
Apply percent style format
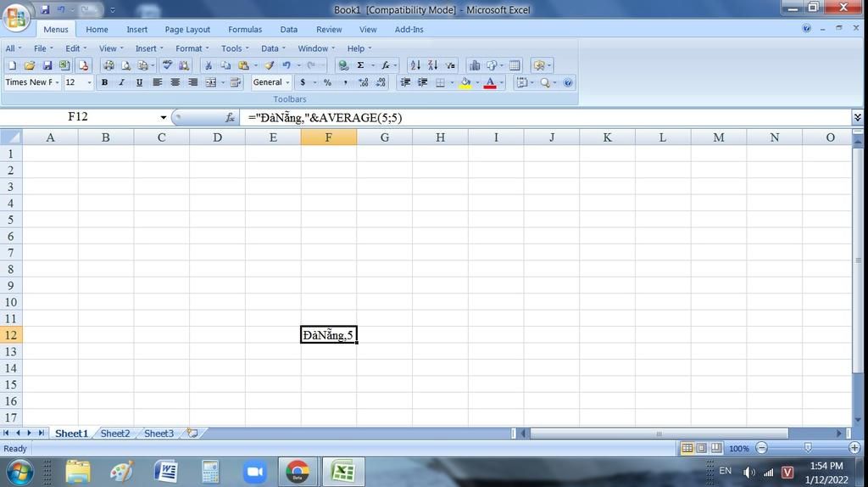pyautogui.click(x=328, y=82)
